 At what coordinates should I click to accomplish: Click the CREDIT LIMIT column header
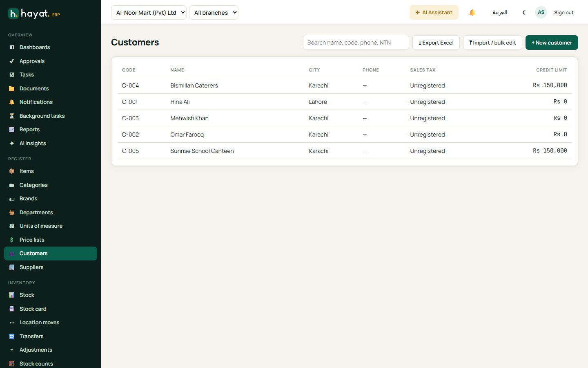pos(551,70)
